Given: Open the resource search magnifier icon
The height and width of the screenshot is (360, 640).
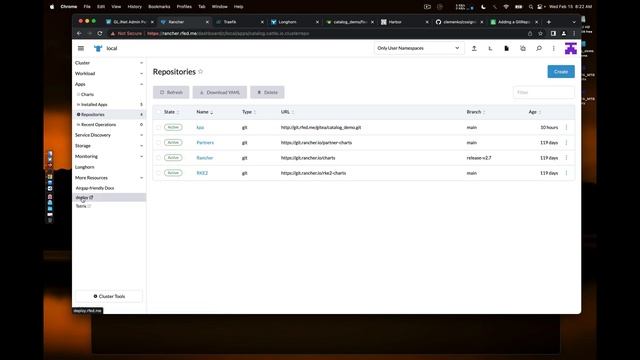Looking at the screenshot, I should click(x=539, y=48).
